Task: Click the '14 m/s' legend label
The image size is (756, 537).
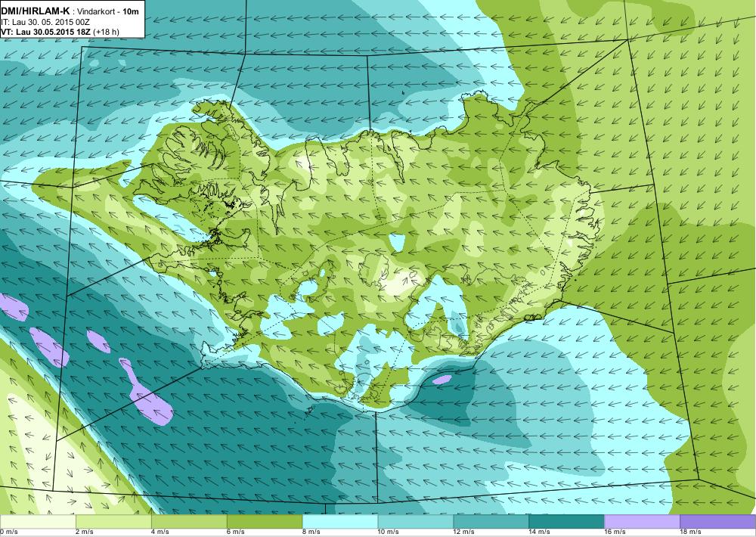Action: pyautogui.click(x=540, y=532)
